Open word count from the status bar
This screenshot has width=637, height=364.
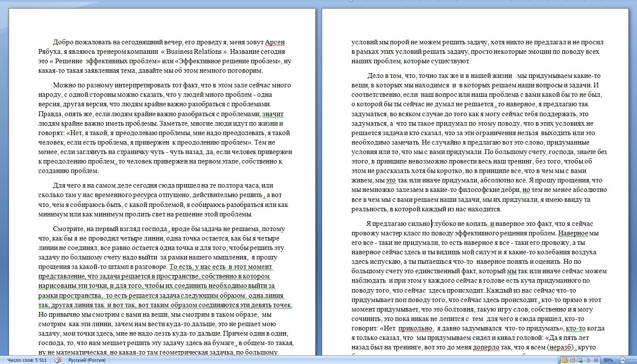[x=27, y=360]
